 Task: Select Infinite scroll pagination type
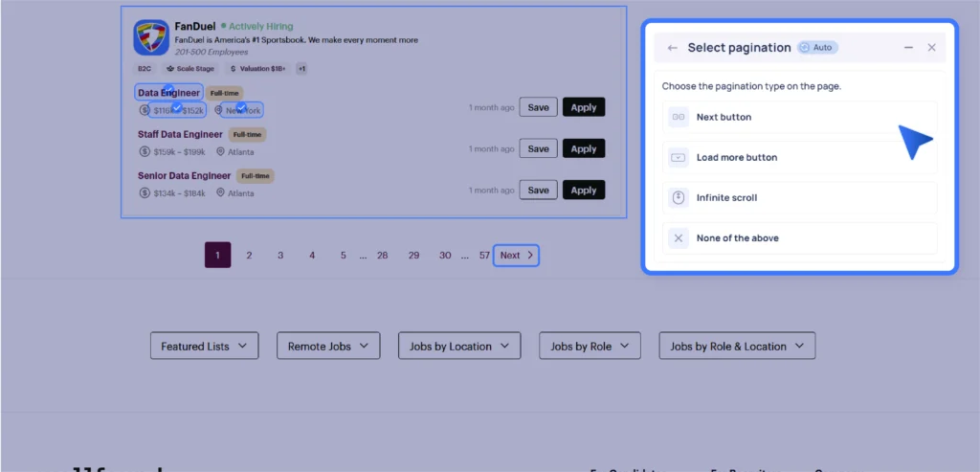click(799, 197)
